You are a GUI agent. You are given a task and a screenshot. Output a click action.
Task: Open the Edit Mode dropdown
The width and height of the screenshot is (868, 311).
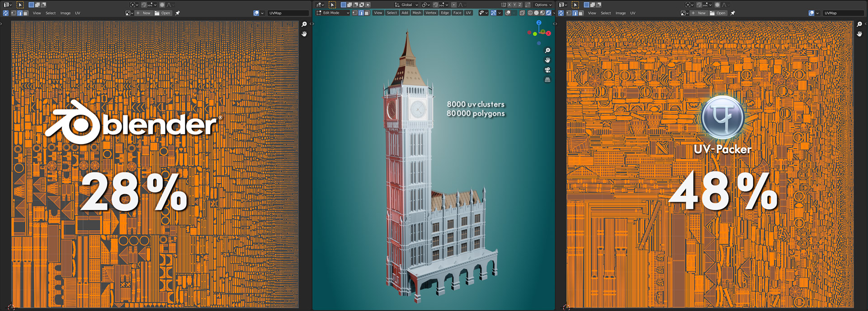[333, 13]
